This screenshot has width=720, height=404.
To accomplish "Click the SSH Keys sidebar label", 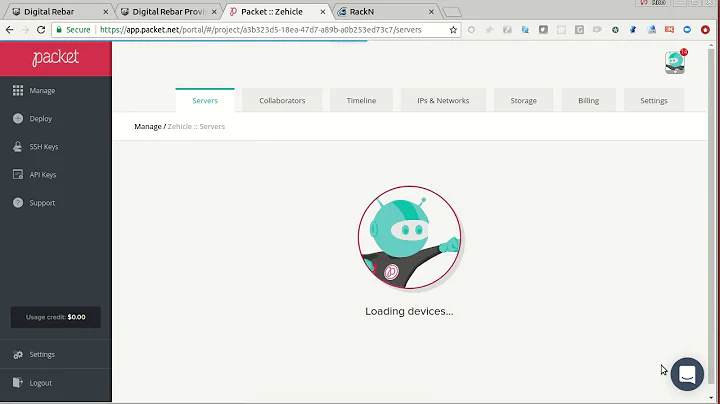I will pos(44,146).
